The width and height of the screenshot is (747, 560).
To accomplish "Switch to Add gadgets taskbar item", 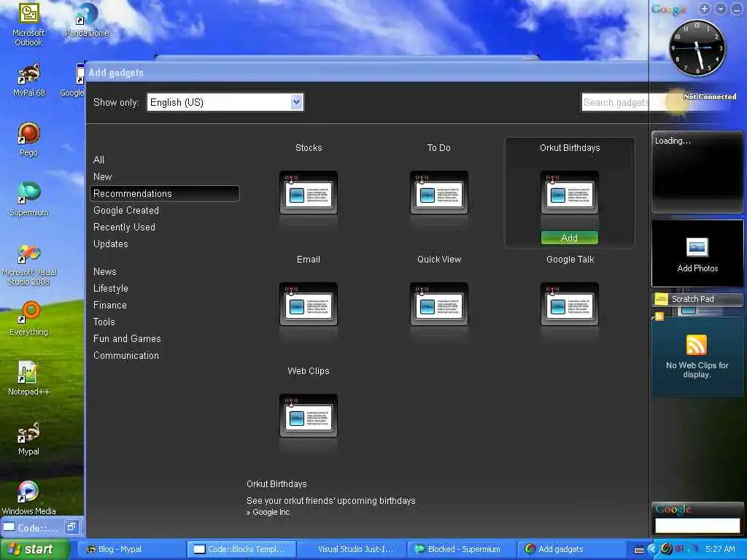I will 572,549.
